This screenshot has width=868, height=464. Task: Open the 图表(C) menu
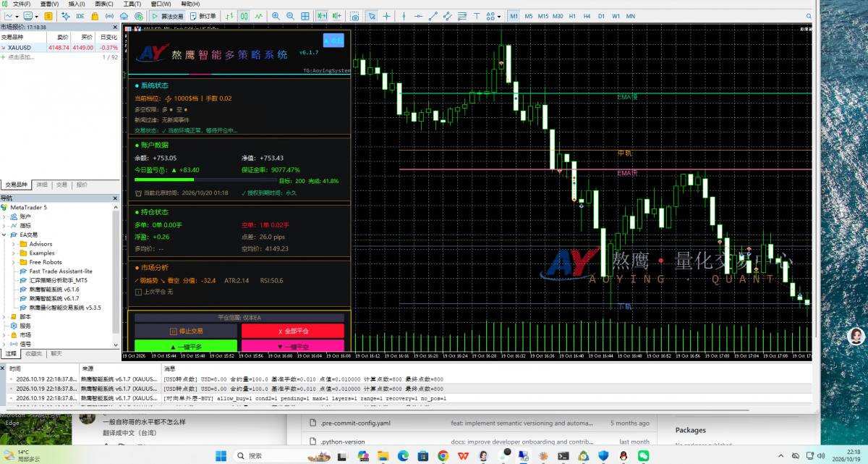click(x=104, y=4)
